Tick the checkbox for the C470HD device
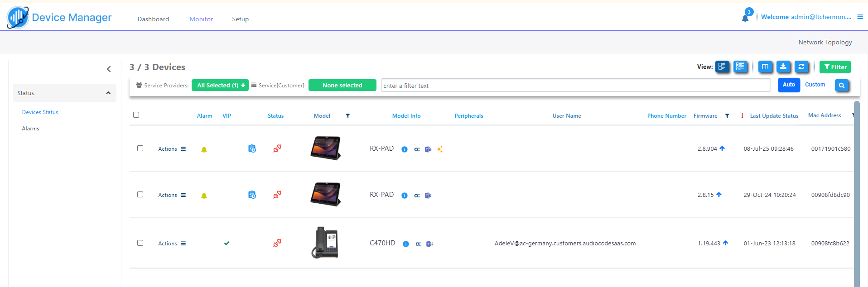 140,243
